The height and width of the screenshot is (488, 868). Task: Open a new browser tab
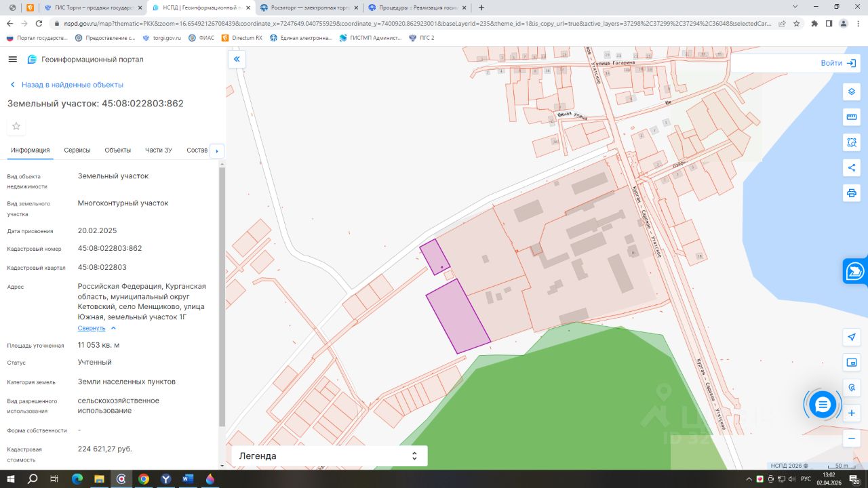[x=481, y=7]
